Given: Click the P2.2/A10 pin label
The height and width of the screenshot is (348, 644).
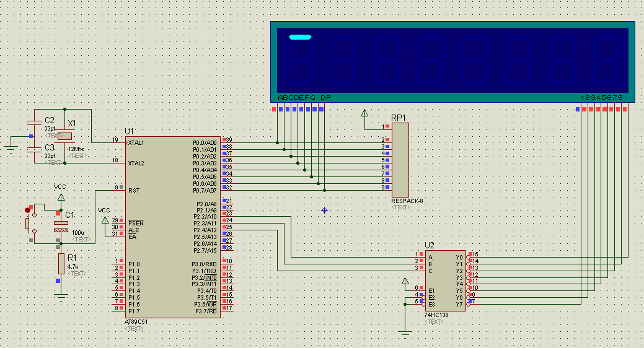Looking at the screenshot, I should (205, 216).
